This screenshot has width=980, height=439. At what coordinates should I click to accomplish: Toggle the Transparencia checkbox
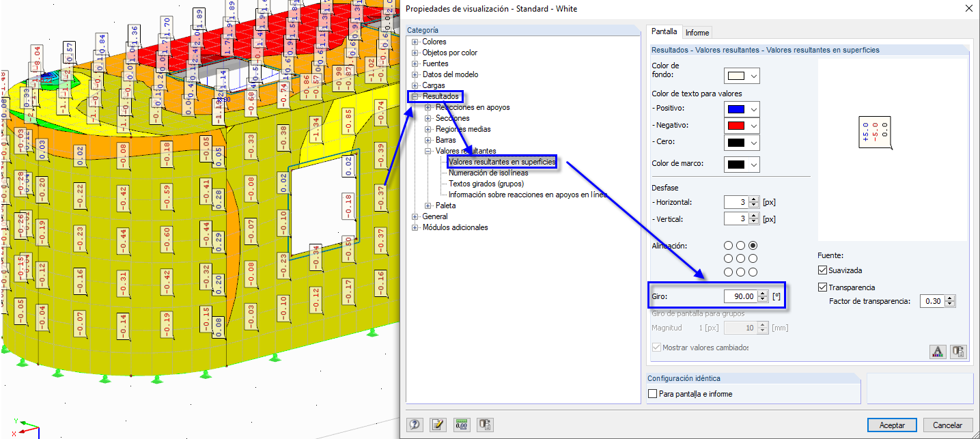(x=822, y=287)
